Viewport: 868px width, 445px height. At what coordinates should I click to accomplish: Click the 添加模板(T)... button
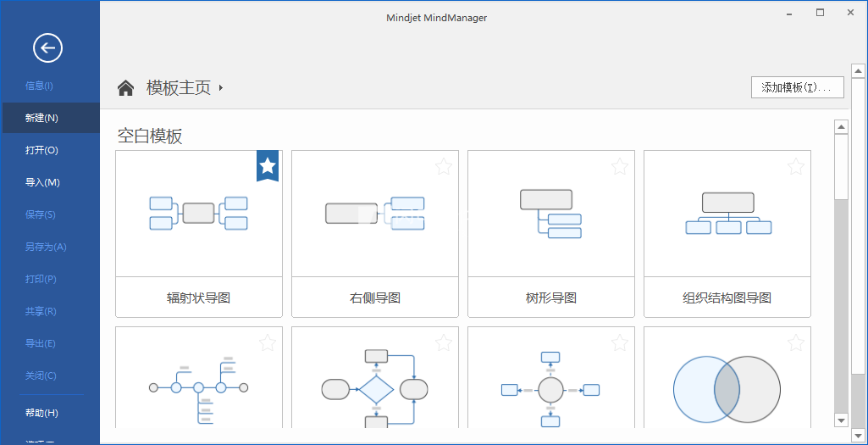[x=797, y=87]
